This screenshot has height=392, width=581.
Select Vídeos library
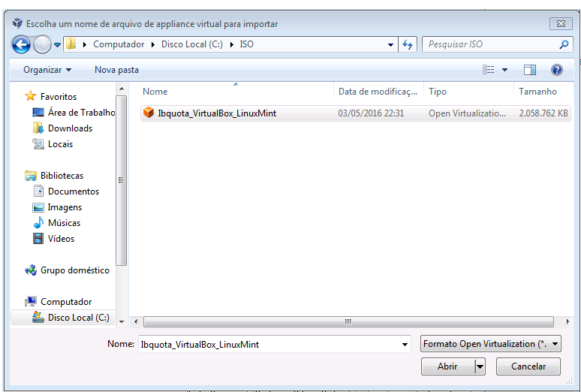[61, 239]
